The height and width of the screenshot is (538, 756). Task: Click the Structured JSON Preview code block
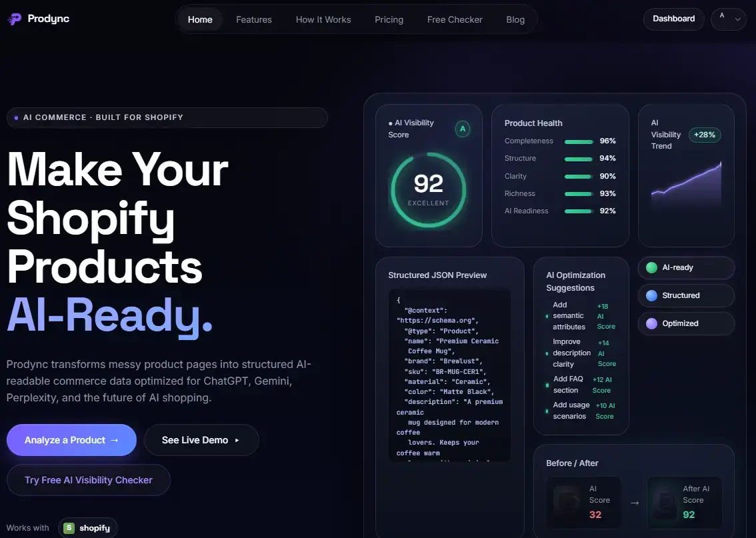(x=449, y=375)
